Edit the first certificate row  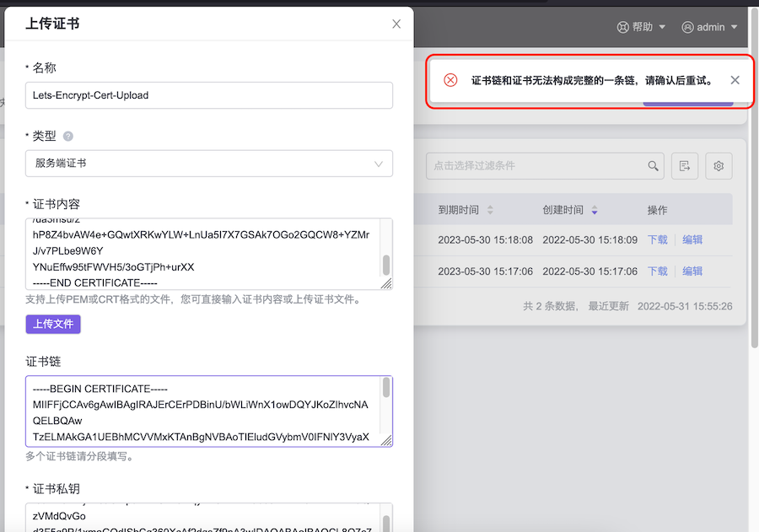pyautogui.click(x=692, y=239)
